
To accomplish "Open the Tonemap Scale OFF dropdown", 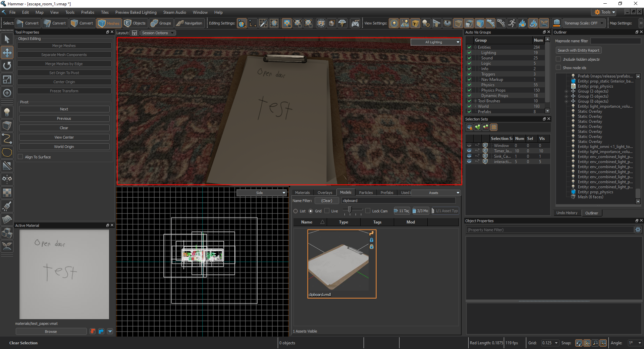I will [584, 23].
